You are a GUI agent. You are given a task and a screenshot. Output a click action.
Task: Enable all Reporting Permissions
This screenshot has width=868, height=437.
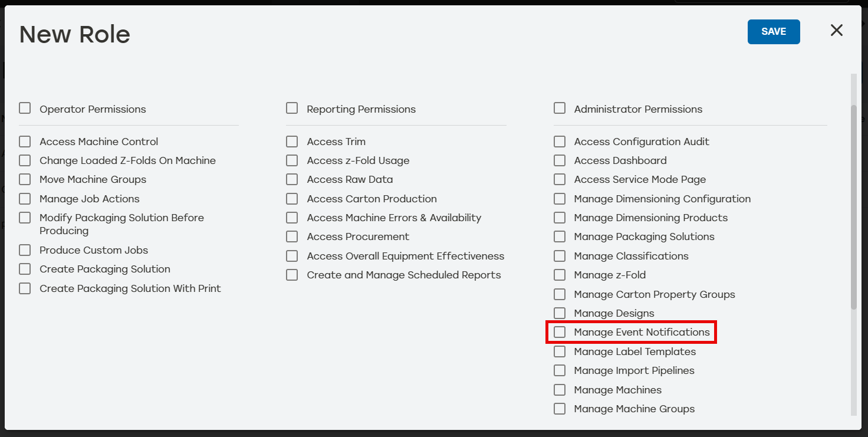pyautogui.click(x=292, y=108)
